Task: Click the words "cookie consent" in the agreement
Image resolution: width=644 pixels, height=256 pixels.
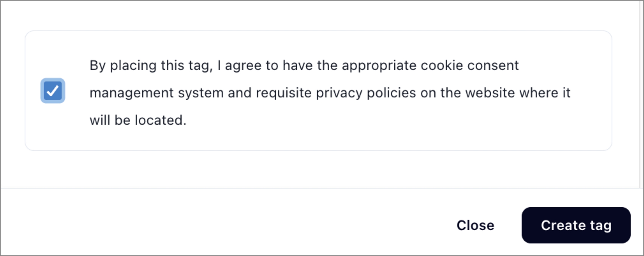Action: click(470, 66)
